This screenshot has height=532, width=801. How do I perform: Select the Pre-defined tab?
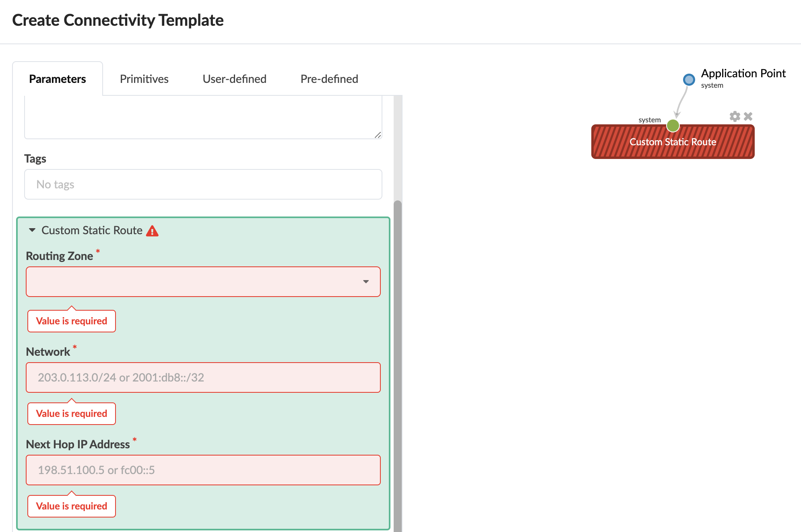click(329, 79)
